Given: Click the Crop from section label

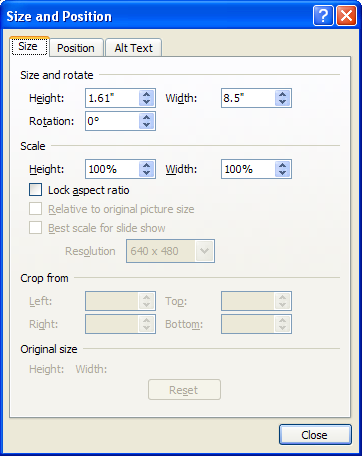Looking at the screenshot, I should 44,278.
